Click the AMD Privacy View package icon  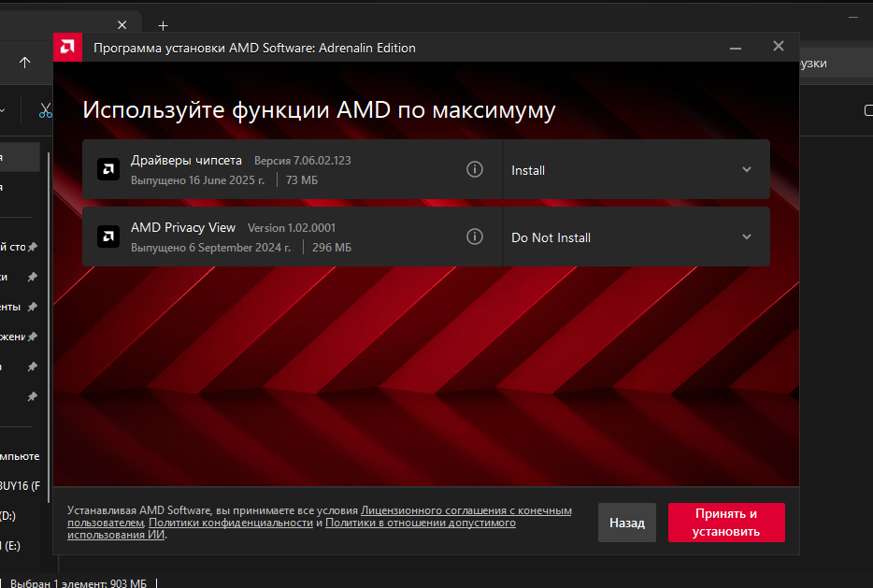click(108, 237)
